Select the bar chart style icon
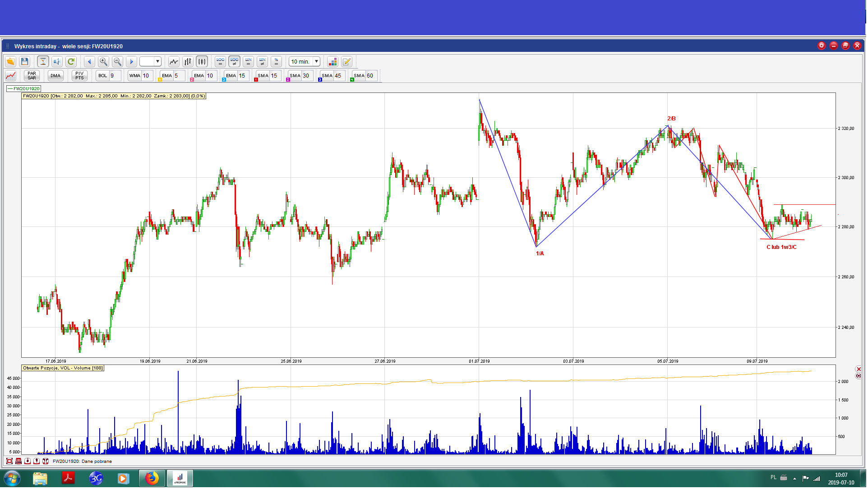Viewport: 868px width, 489px height. [x=188, y=62]
